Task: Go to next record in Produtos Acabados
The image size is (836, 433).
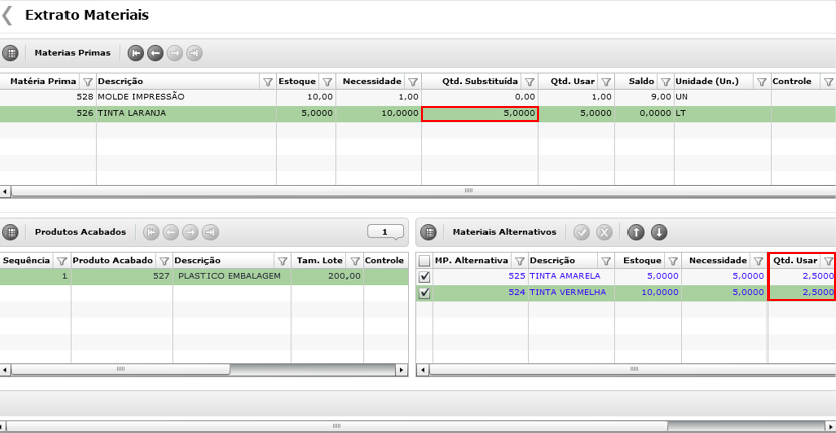Action: 190,232
